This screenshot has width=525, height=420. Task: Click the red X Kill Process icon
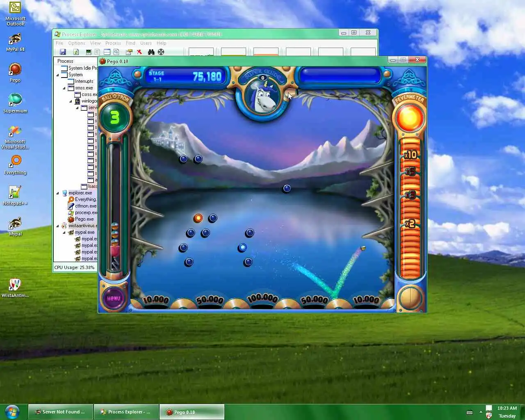pos(139,52)
